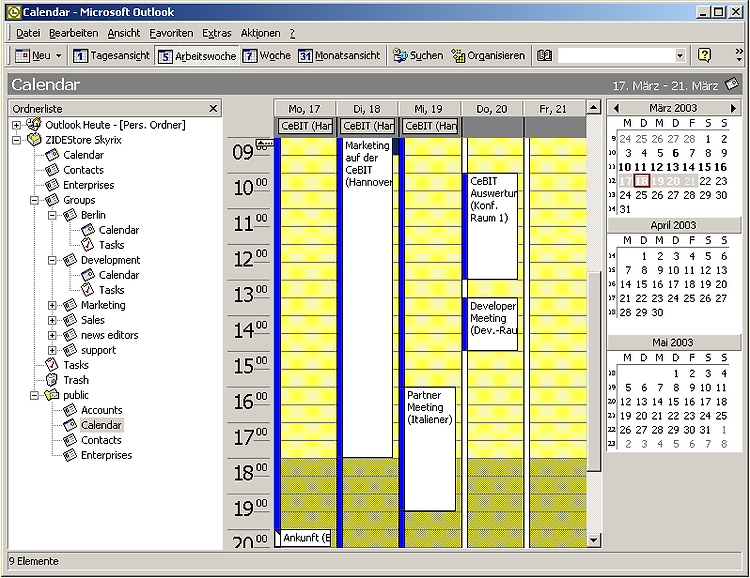Screen dimensions: 750x578
Task: Select the Developer Meeting appointment
Action: [492, 324]
